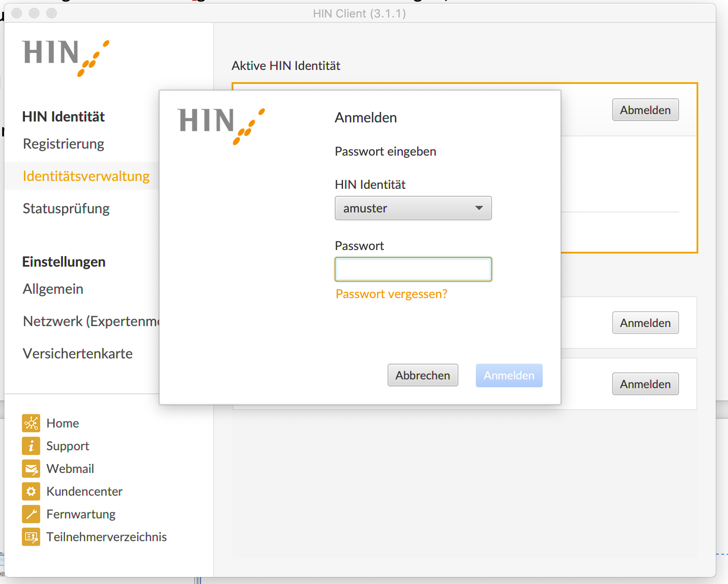Open the Home link text
The image size is (728, 584).
[62, 423]
